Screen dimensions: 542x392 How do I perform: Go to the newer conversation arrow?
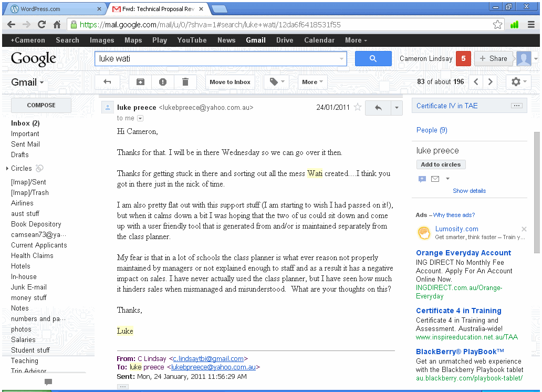click(476, 82)
